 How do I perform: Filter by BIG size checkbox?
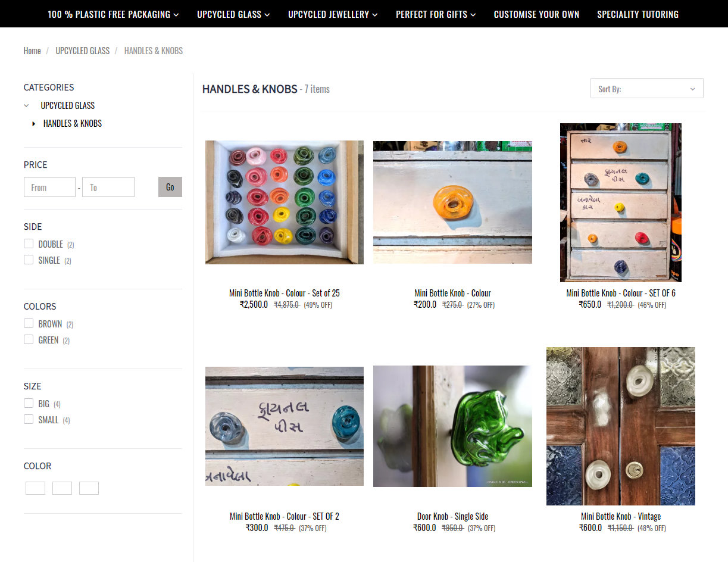pyautogui.click(x=29, y=403)
